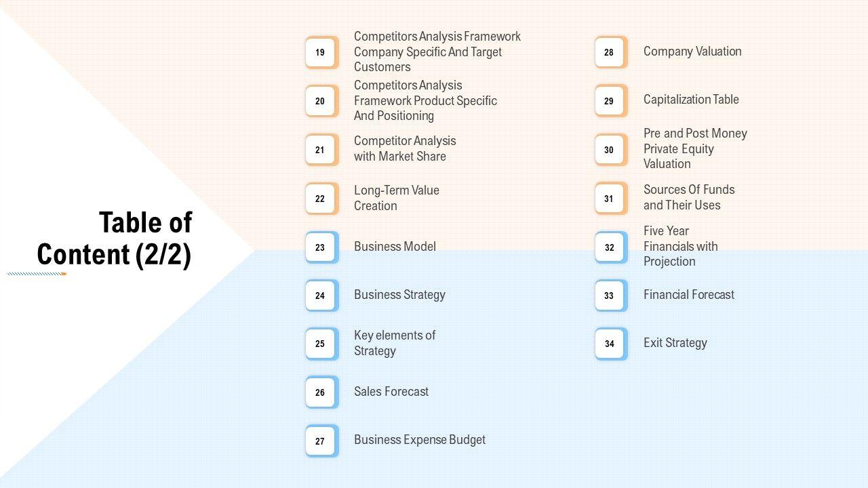
Task: Click the Table of Content title
Action: (x=114, y=238)
